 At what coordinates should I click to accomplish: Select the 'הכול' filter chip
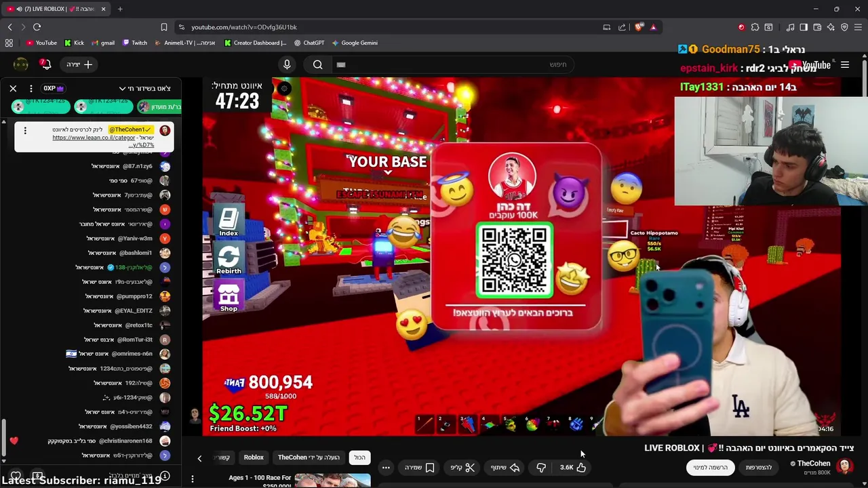click(x=359, y=457)
